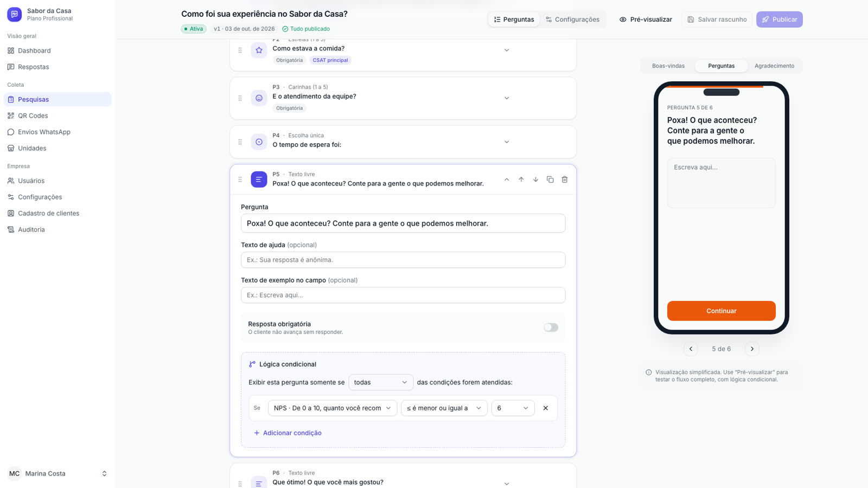Image resolution: width=868 pixels, height=488 pixels.
Task: Click the Sabor da Casa logo icon
Action: tap(14, 14)
